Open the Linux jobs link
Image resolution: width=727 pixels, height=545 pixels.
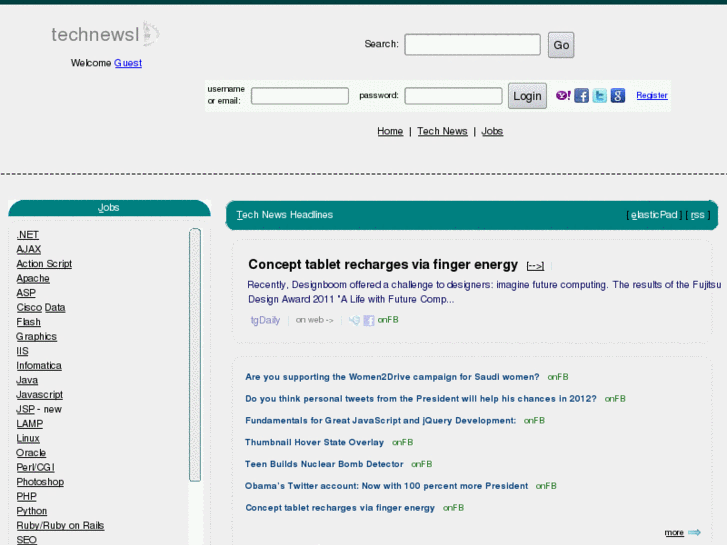pos(28,438)
